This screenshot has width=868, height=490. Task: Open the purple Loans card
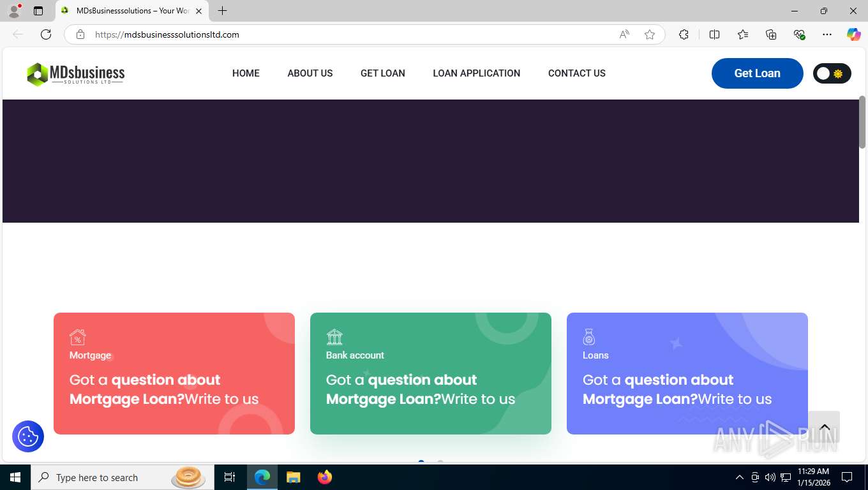(687, 373)
